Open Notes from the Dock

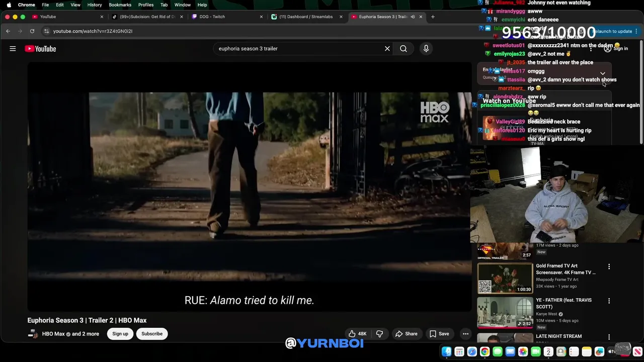tap(587, 352)
